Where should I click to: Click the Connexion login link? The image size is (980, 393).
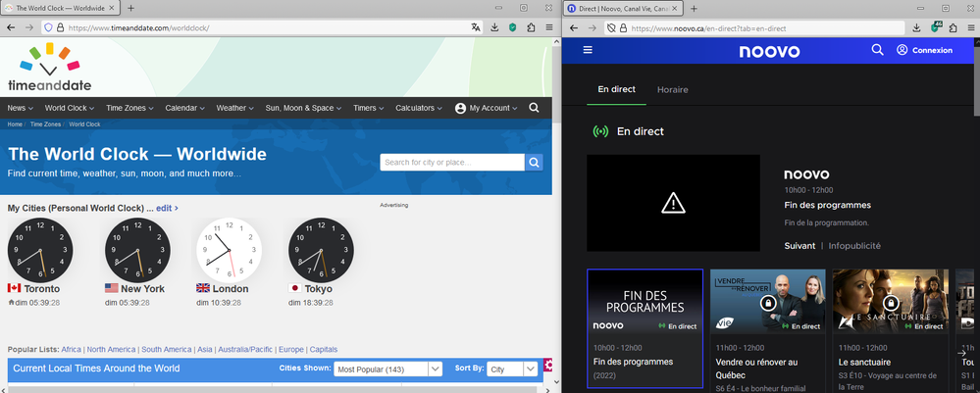[933, 50]
